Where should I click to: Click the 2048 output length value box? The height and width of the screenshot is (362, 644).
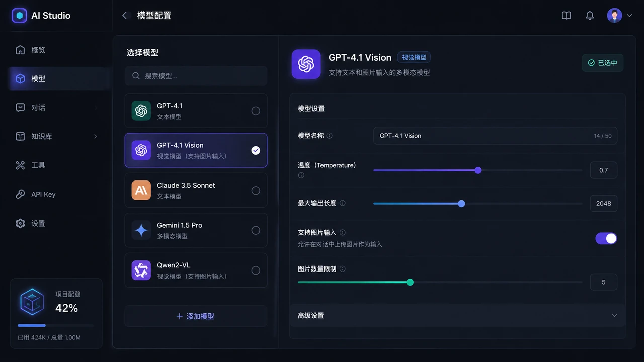click(x=603, y=204)
